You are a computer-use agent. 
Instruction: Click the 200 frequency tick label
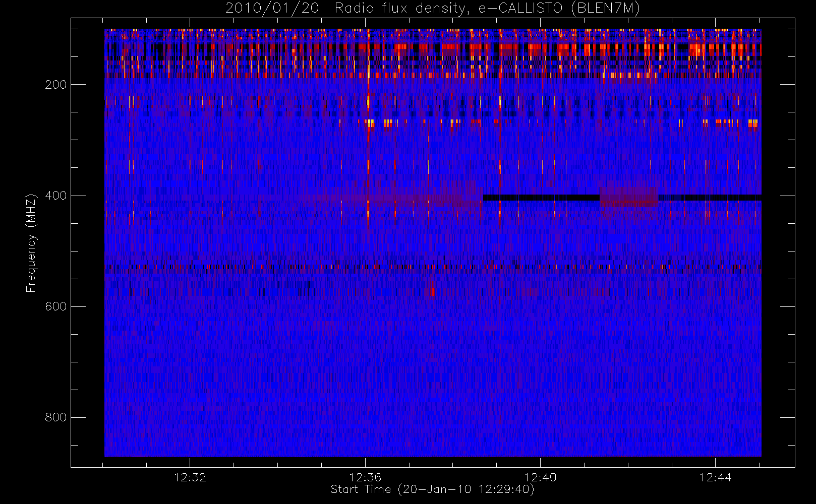point(56,85)
